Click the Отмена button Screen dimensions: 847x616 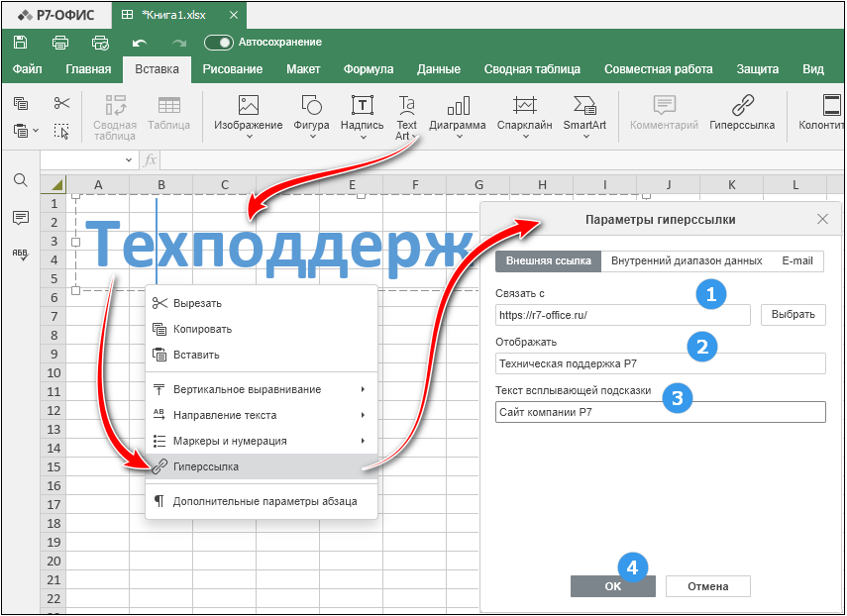point(707,586)
